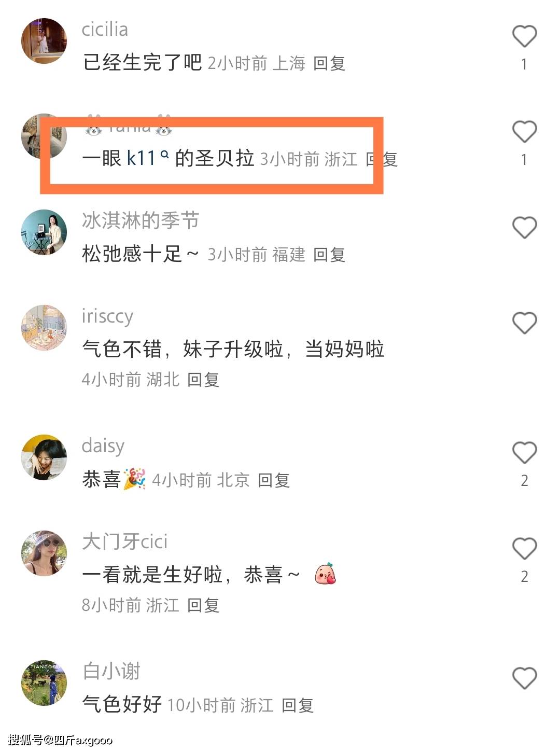560x752 pixels.
Task: Reply to 白小谢's comment
Action: coord(298,705)
